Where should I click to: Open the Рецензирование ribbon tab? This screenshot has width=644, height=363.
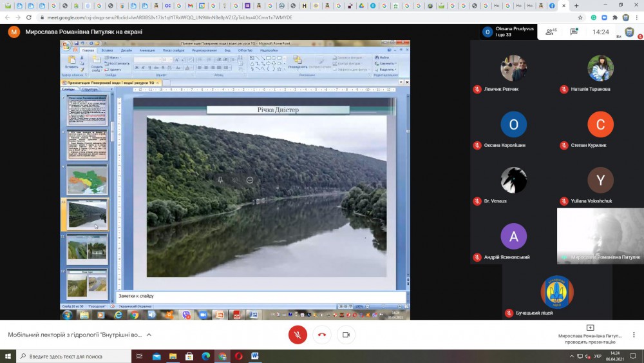[204, 50]
